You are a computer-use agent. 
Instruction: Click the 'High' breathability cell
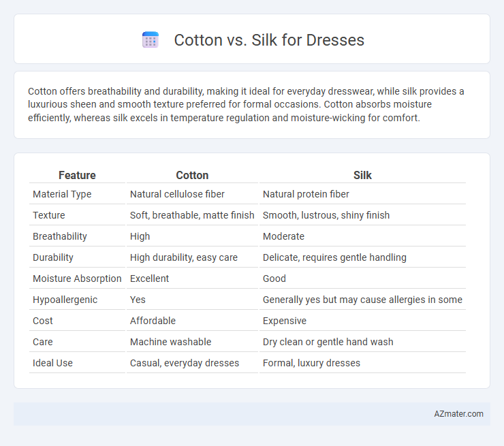[x=140, y=236]
